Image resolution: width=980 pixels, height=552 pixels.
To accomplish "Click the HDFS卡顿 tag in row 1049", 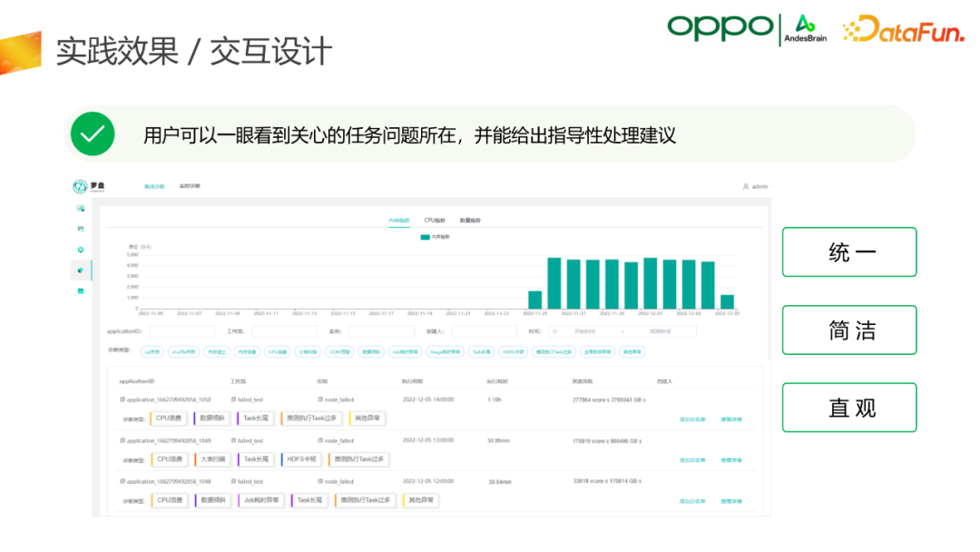I will 300,459.
